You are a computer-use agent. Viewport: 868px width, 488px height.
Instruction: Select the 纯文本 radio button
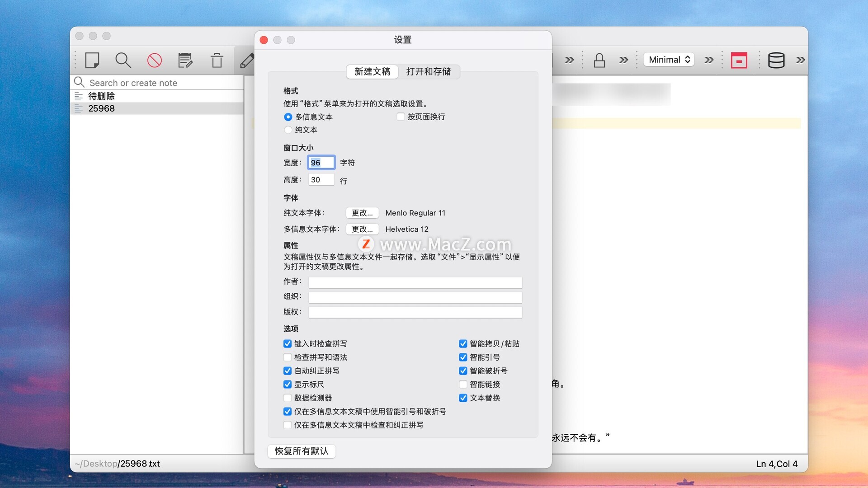click(288, 130)
